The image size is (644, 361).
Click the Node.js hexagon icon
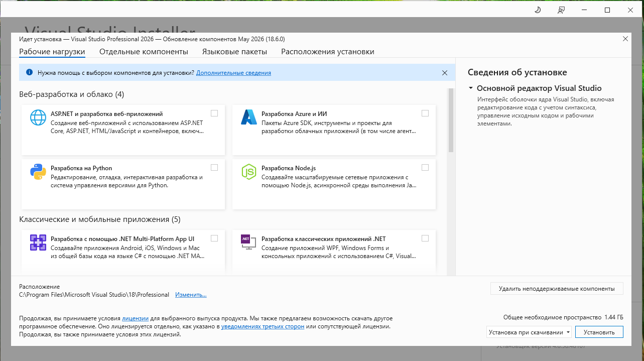tap(249, 172)
